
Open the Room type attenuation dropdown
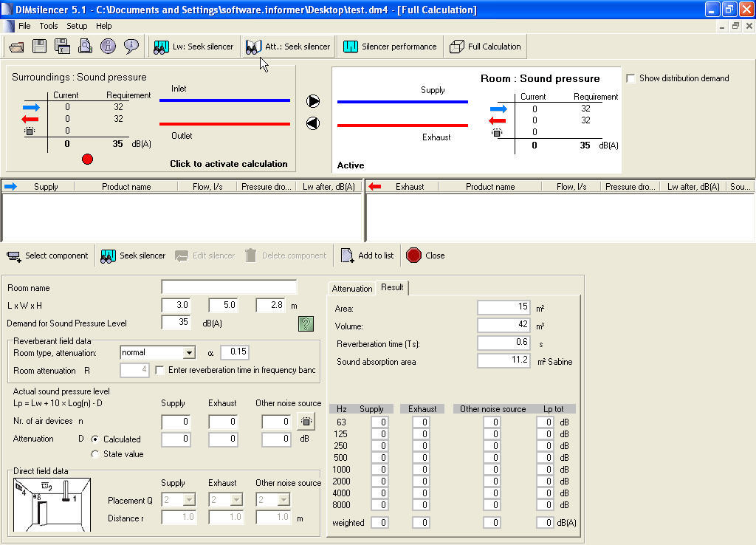point(188,352)
